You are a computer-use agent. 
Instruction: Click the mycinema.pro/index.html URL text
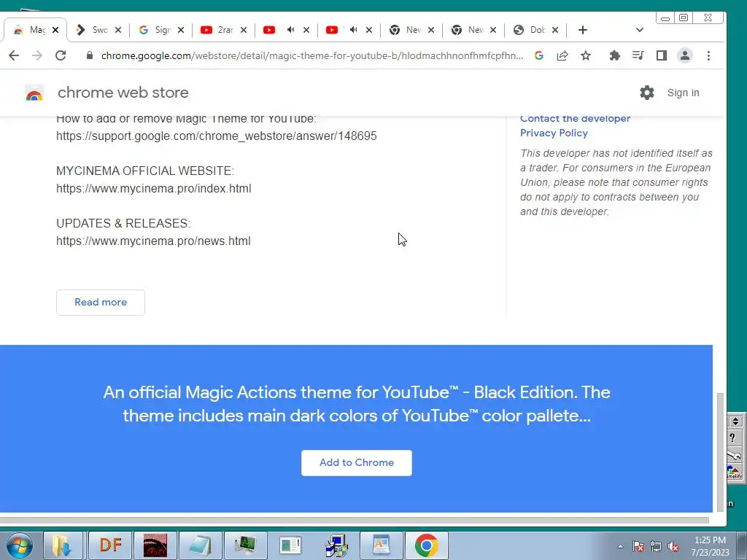click(x=153, y=189)
